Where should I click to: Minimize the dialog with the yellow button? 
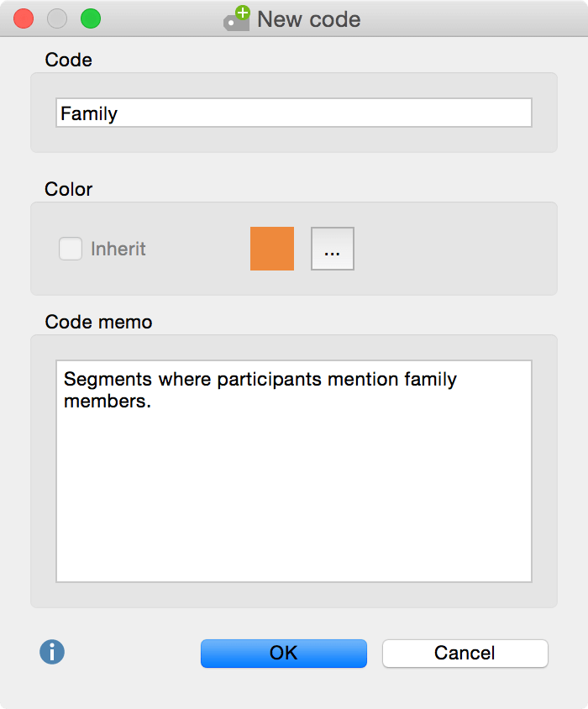57,18
